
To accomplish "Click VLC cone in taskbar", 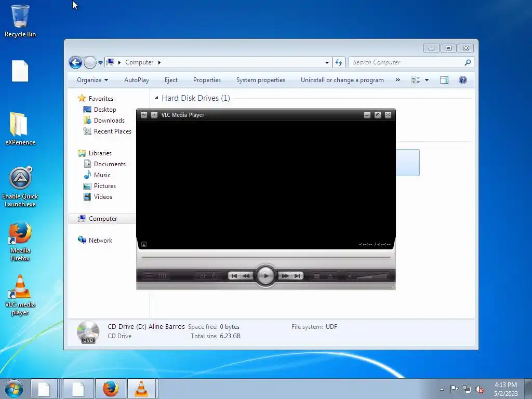I will click(x=141, y=389).
